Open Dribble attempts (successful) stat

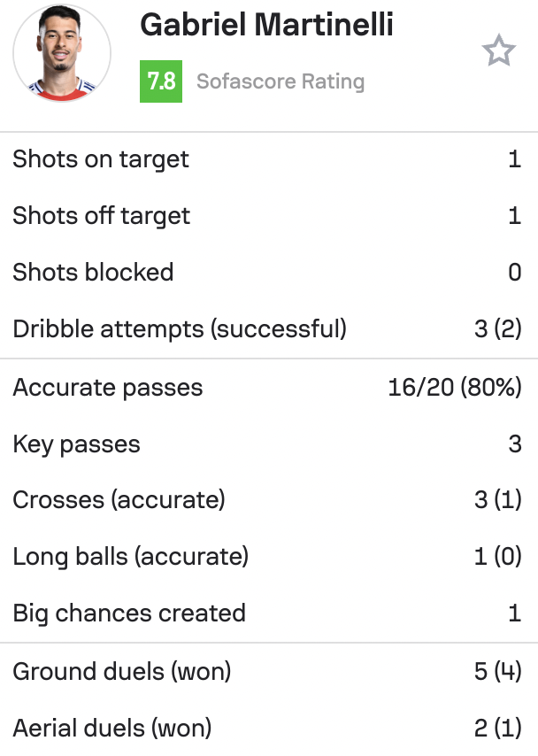click(x=269, y=328)
